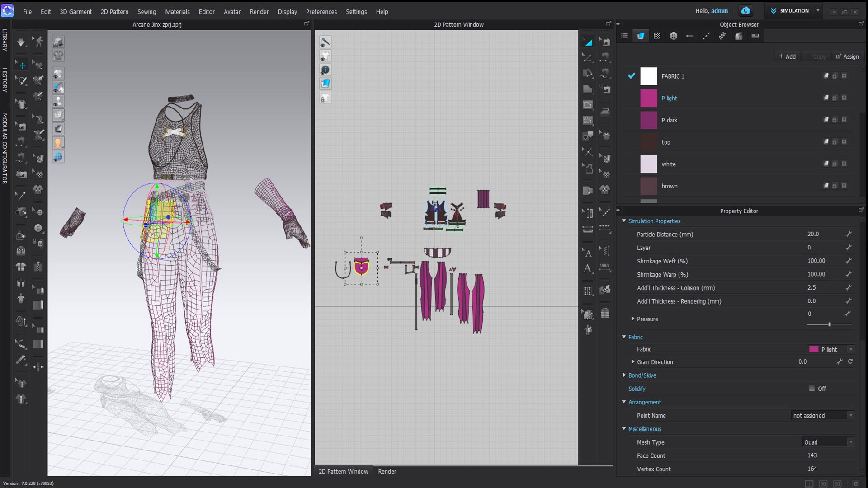
Task: Open the Mesh Type Quad dropdown
Action: (x=828, y=442)
